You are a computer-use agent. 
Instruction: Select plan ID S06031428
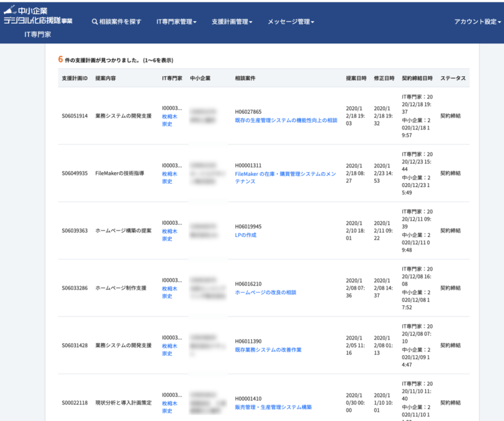click(x=75, y=345)
